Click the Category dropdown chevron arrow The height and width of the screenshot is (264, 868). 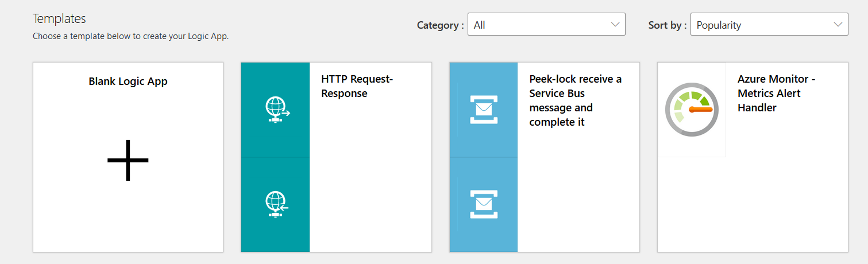pos(615,25)
